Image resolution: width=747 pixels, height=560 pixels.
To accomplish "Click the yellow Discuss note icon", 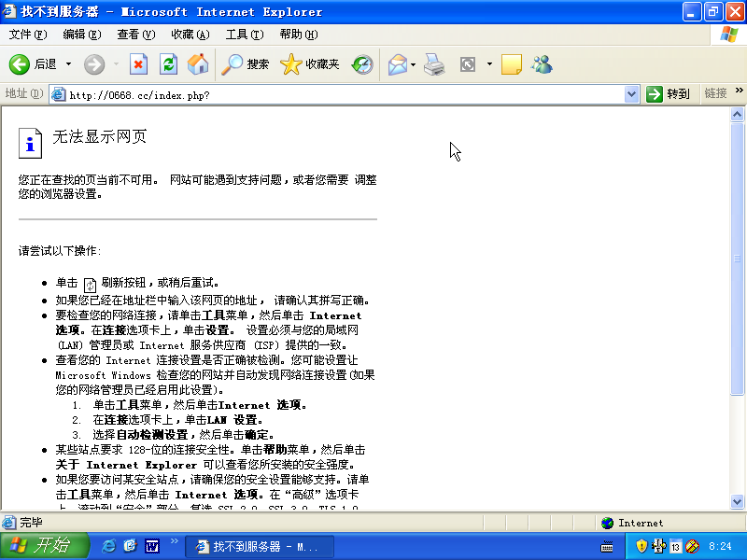I will [511, 64].
